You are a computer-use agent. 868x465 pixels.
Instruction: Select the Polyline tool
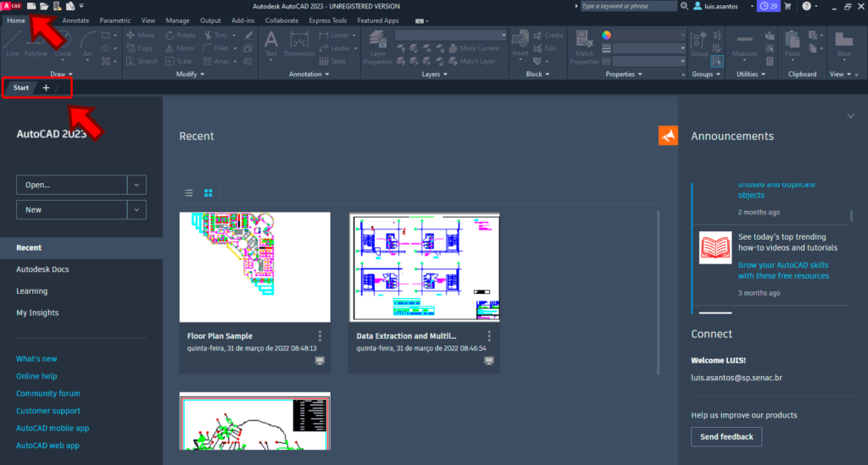coord(36,44)
